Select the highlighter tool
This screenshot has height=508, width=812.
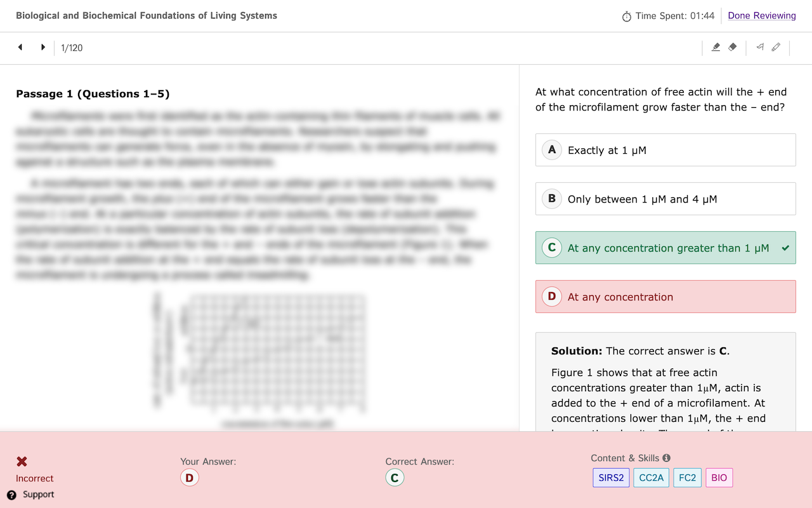point(716,47)
